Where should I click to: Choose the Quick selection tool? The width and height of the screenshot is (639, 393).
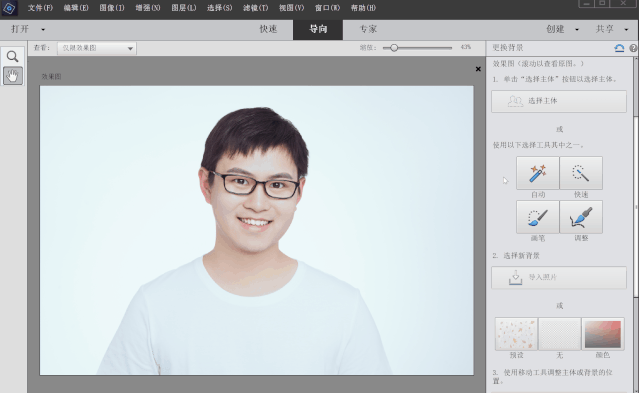pyautogui.click(x=581, y=173)
